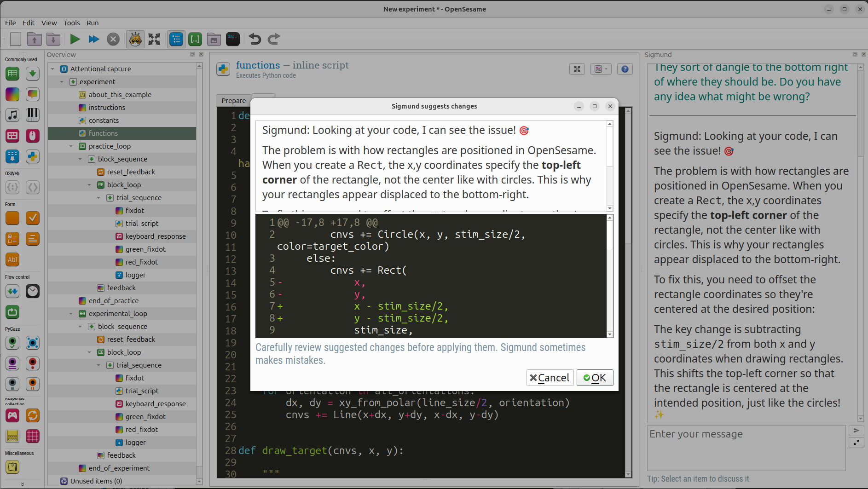Collapse the practice_loop node
The height and width of the screenshot is (489, 868).
71,146
